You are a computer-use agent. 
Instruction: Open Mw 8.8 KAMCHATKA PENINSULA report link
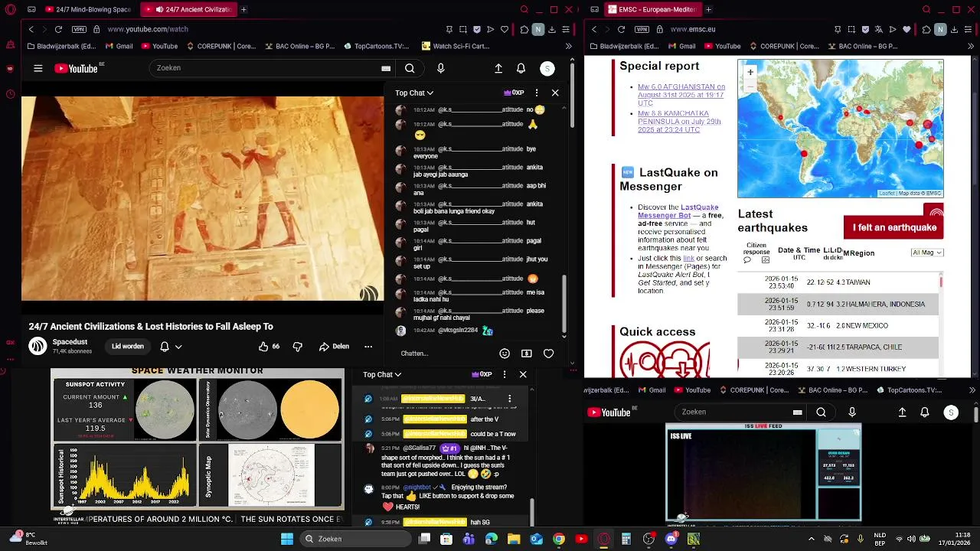point(680,122)
